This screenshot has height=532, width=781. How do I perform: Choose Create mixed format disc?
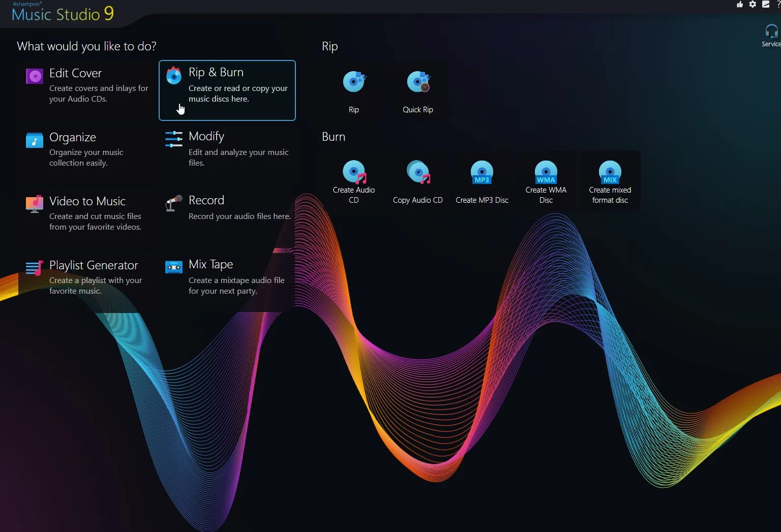click(610, 181)
